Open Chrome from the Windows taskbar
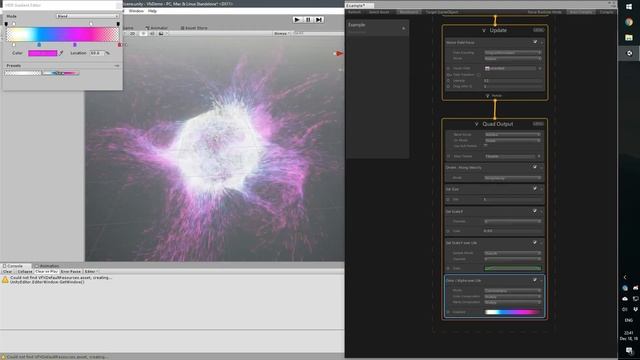The width and height of the screenshot is (640, 360). [x=629, y=22]
